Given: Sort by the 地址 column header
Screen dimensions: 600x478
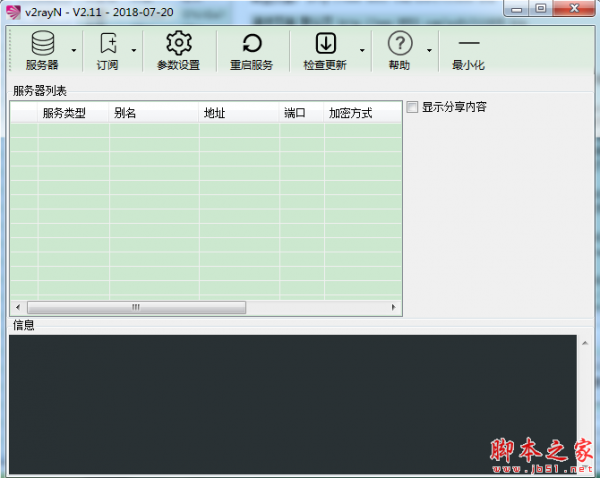Looking at the screenshot, I should point(239,113).
